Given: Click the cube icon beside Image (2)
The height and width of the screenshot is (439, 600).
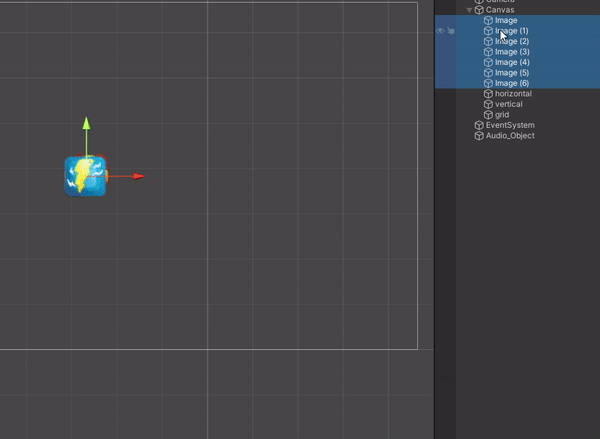Looking at the screenshot, I should [x=488, y=41].
